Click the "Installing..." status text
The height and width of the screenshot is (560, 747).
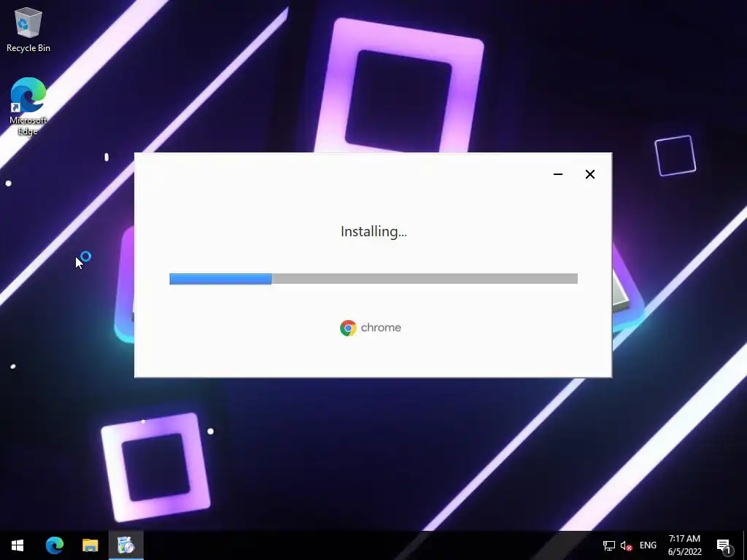373,231
